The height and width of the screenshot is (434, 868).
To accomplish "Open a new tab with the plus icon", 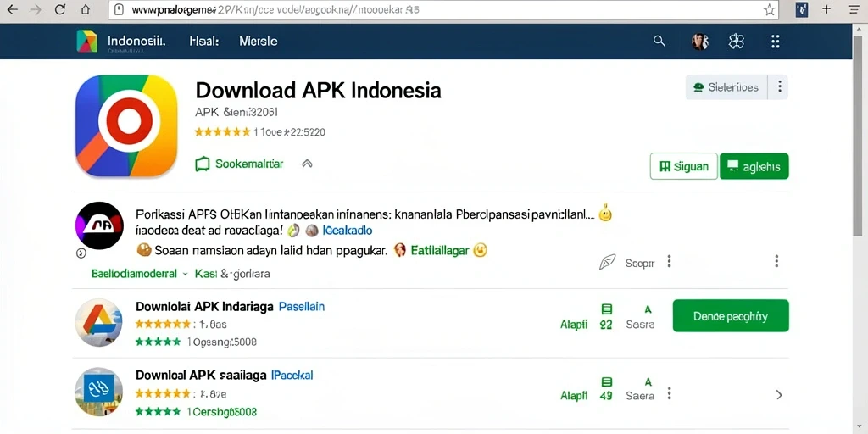I will 826,8.
